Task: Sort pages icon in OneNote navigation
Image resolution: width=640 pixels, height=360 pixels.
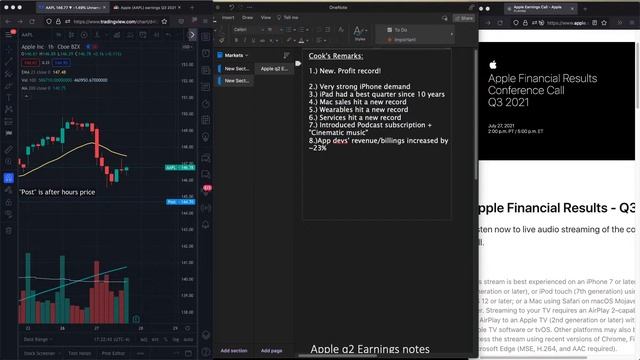Action: [x=286, y=55]
